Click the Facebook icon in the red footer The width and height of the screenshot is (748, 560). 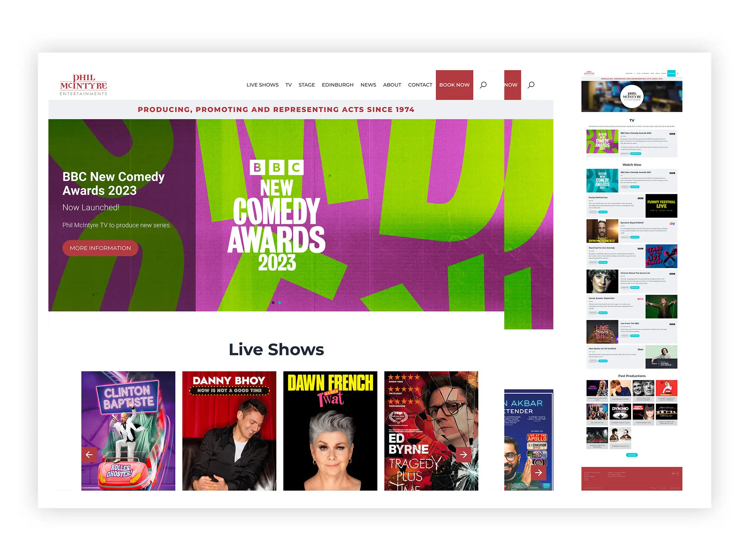pyautogui.click(x=677, y=473)
